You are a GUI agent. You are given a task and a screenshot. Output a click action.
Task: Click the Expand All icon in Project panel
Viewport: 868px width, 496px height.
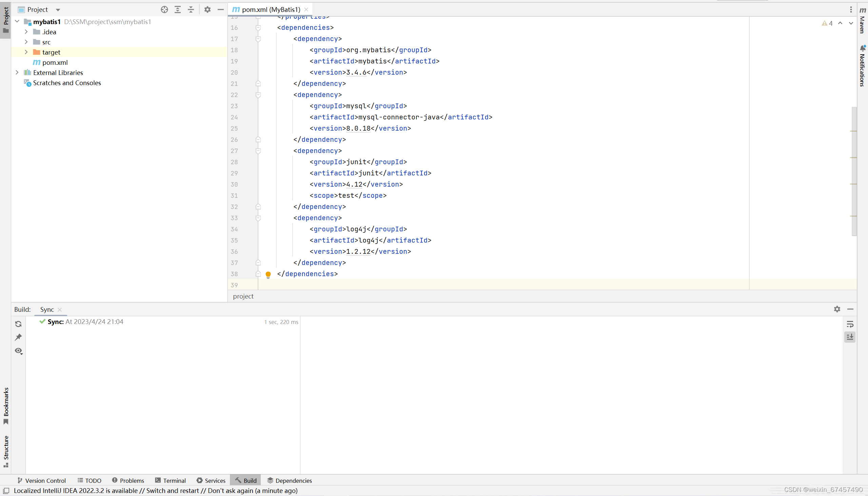coord(178,9)
